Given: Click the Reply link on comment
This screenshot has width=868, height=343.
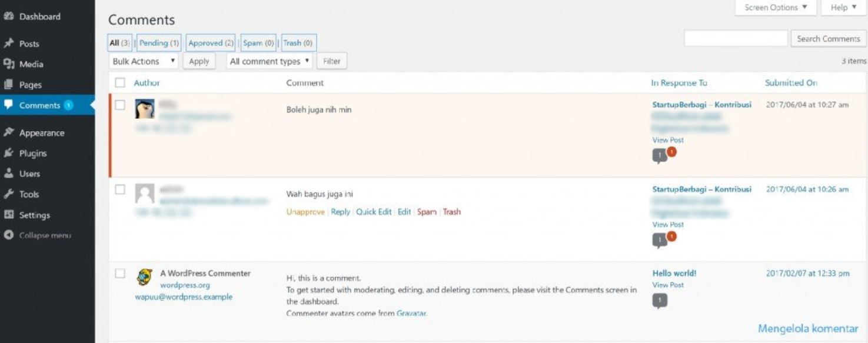Looking at the screenshot, I should tap(340, 212).
